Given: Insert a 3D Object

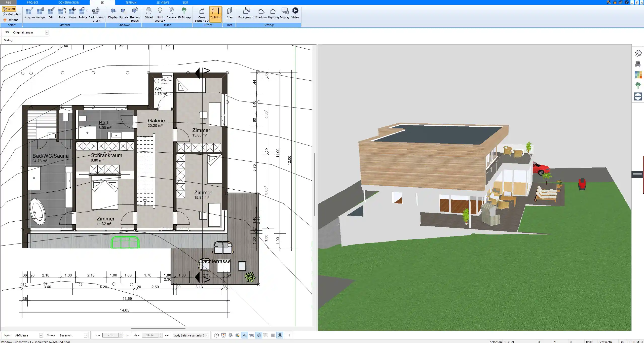Looking at the screenshot, I should [149, 13].
